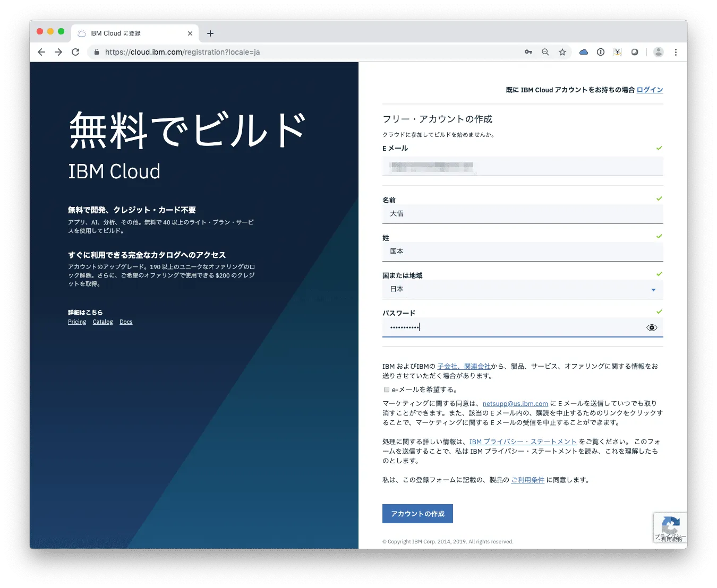Open saved passwords via the key icon

528,52
